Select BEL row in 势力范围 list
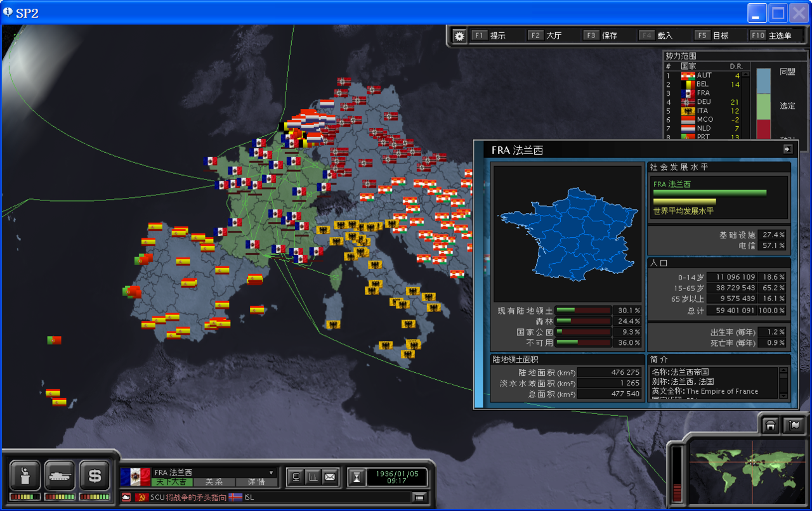Screen dimensions: 812x511 click(703, 84)
